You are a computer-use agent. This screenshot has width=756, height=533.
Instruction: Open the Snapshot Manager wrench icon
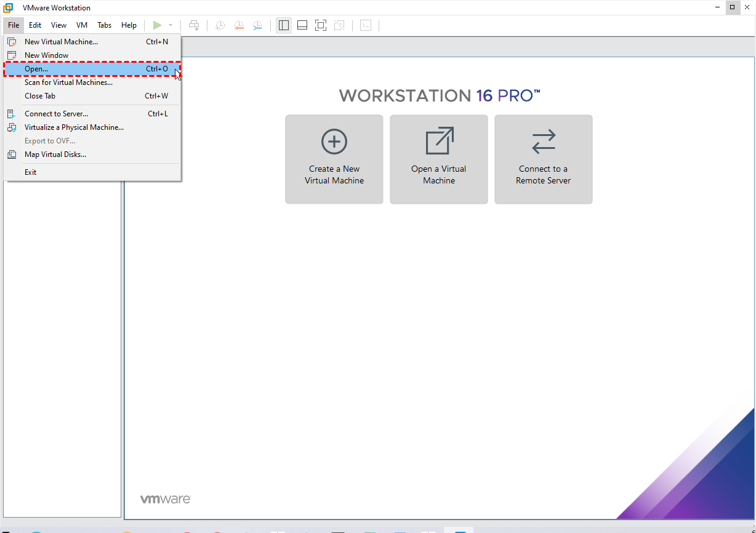257,25
